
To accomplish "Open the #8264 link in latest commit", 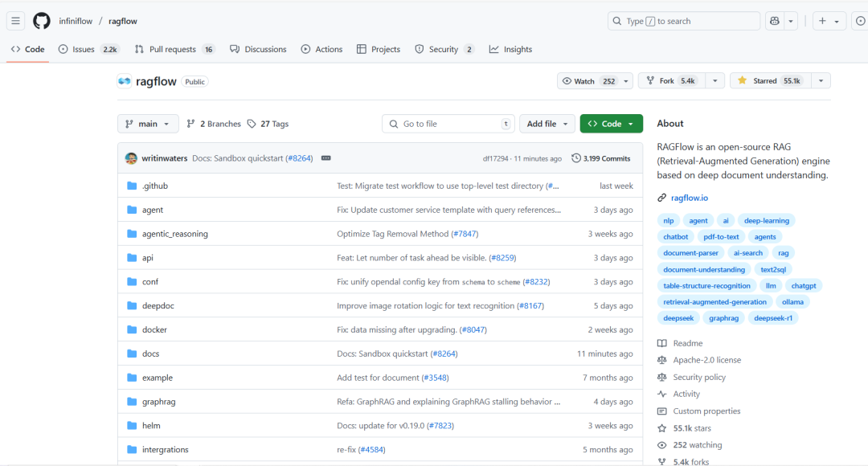I will pos(300,158).
